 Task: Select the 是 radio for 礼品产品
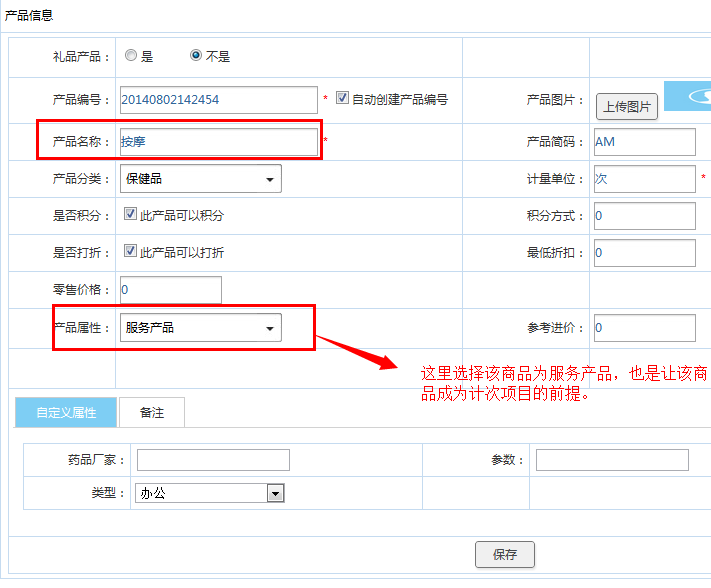coord(131,56)
